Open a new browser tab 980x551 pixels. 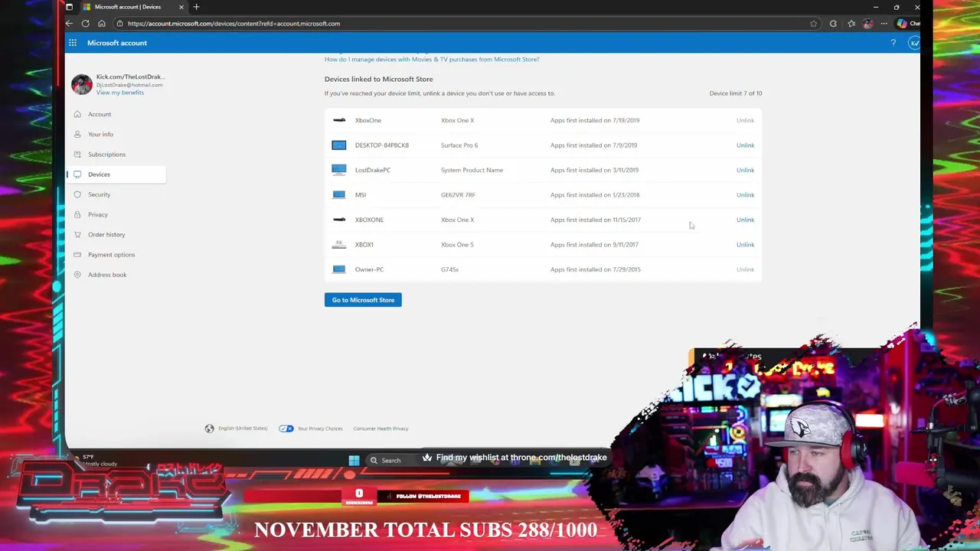tap(196, 7)
